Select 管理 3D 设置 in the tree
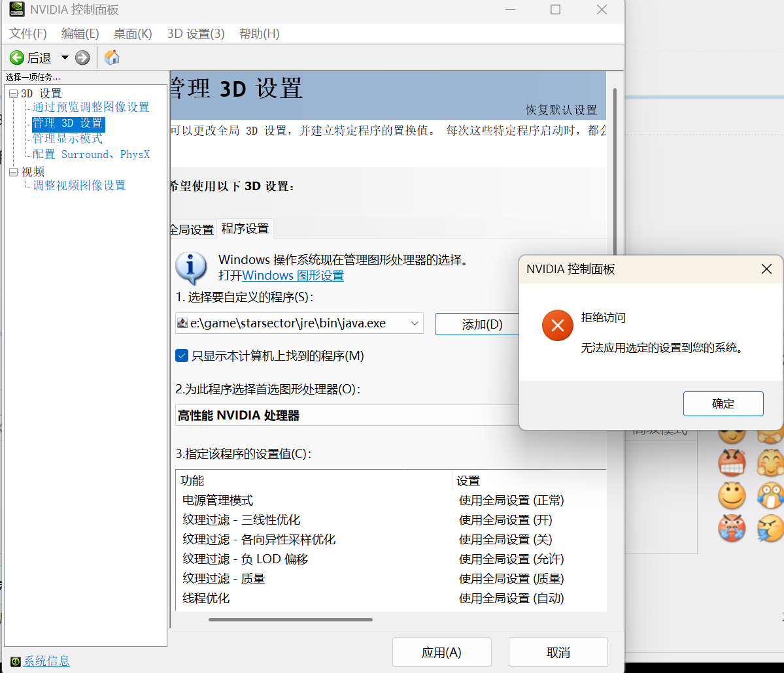The image size is (784, 673). click(68, 123)
